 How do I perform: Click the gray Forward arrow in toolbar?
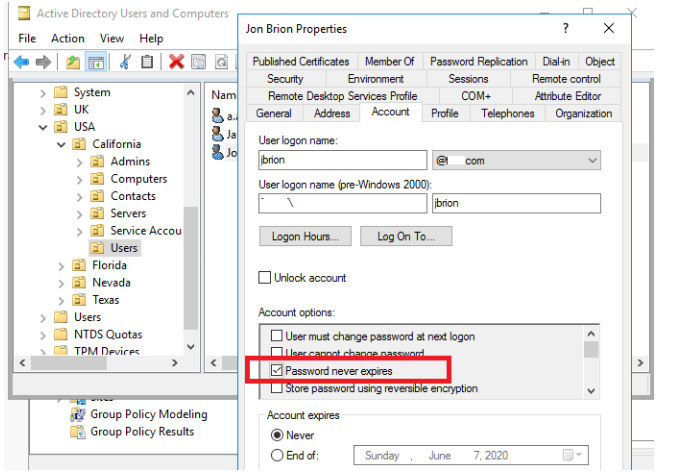43,62
